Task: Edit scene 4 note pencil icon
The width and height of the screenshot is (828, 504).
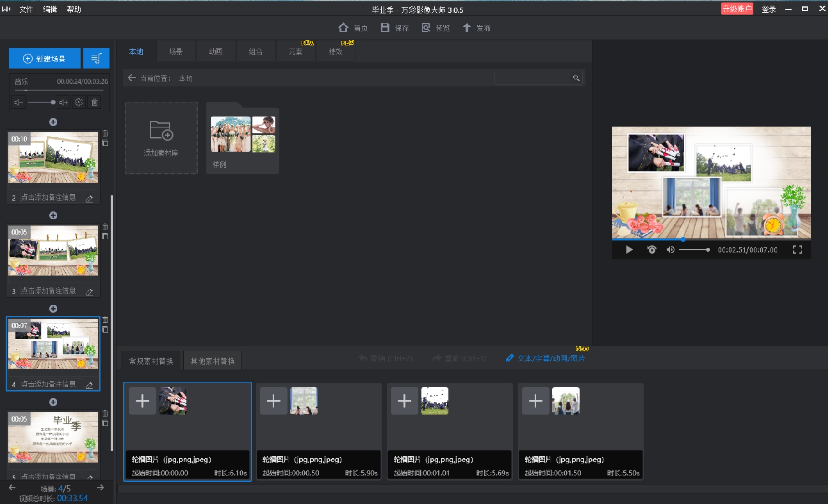Action: pyautogui.click(x=89, y=385)
